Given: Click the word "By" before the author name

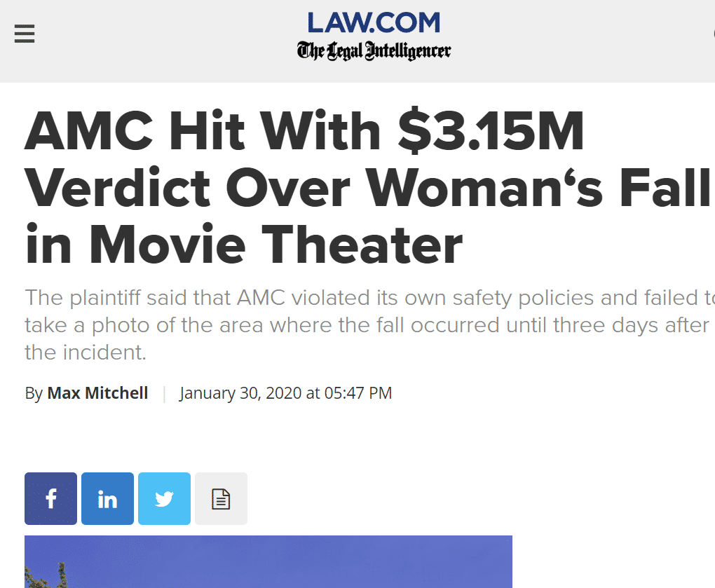Looking at the screenshot, I should pyautogui.click(x=34, y=393).
